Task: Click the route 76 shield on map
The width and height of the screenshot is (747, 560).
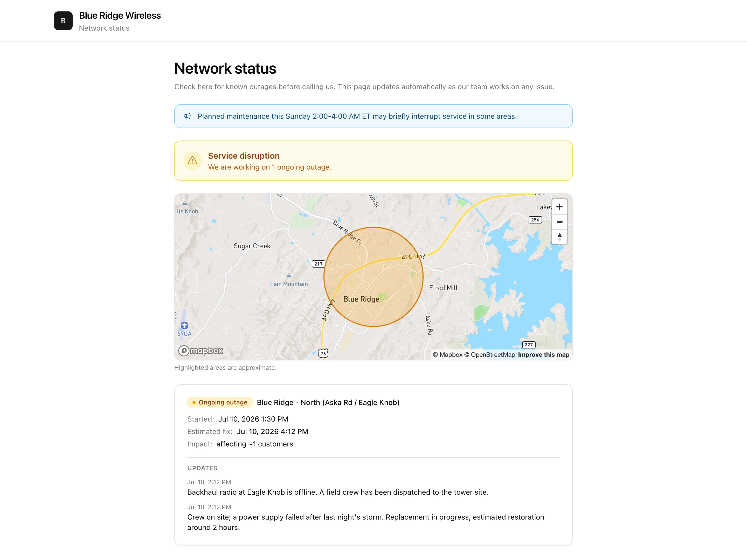Action: (x=323, y=353)
